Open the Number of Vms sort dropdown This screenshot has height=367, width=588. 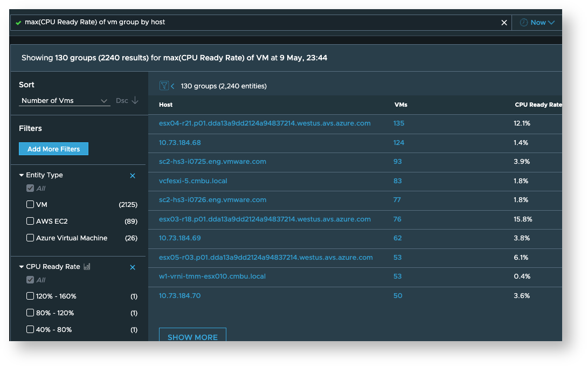(x=65, y=100)
